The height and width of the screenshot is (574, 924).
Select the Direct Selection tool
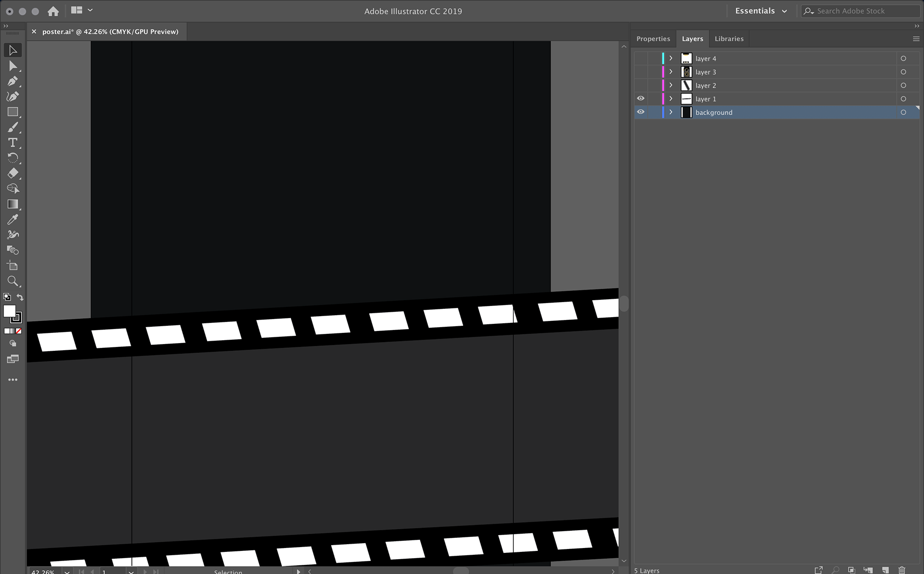pos(13,66)
